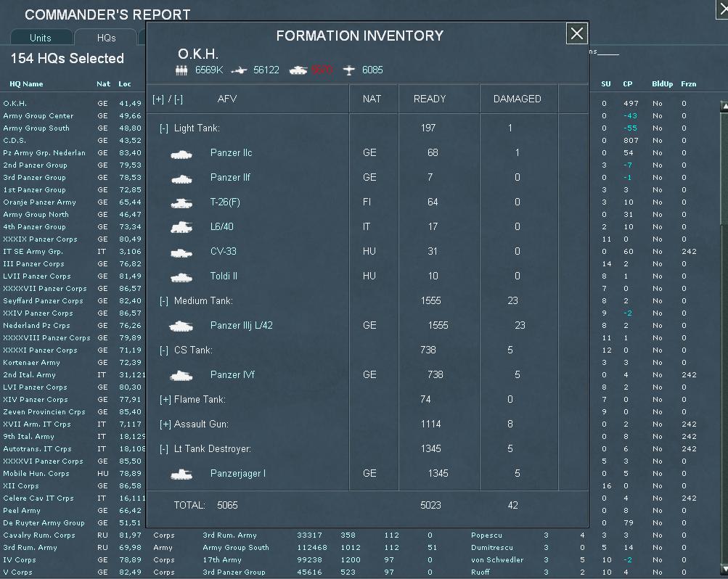The width and height of the screenshot is (728, 579).
Task: Select Oranje Panzer Army HQ row
Action: point(39,202)
